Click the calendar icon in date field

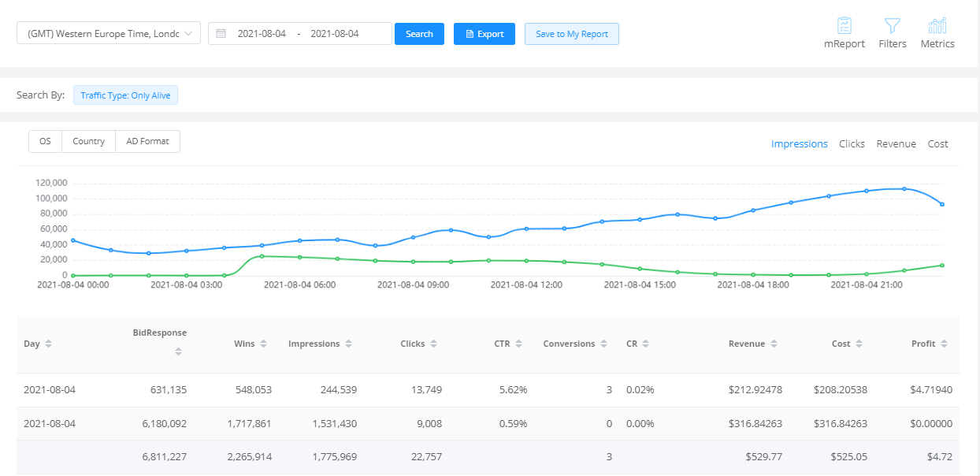coord(221,34)
